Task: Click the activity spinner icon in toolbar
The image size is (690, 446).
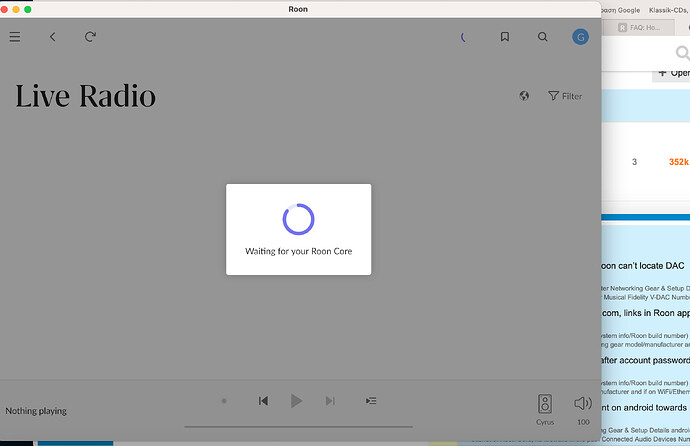Action: pyautogui.click(x=463, y=37)
